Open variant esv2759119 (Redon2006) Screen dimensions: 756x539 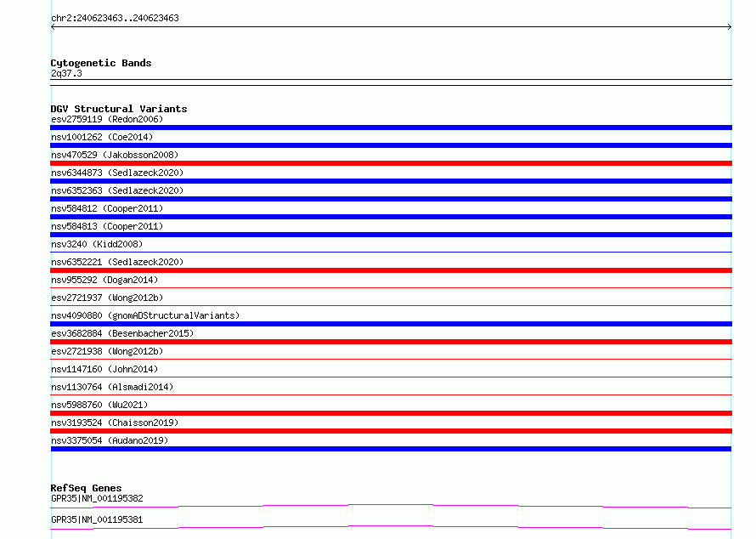107,119
